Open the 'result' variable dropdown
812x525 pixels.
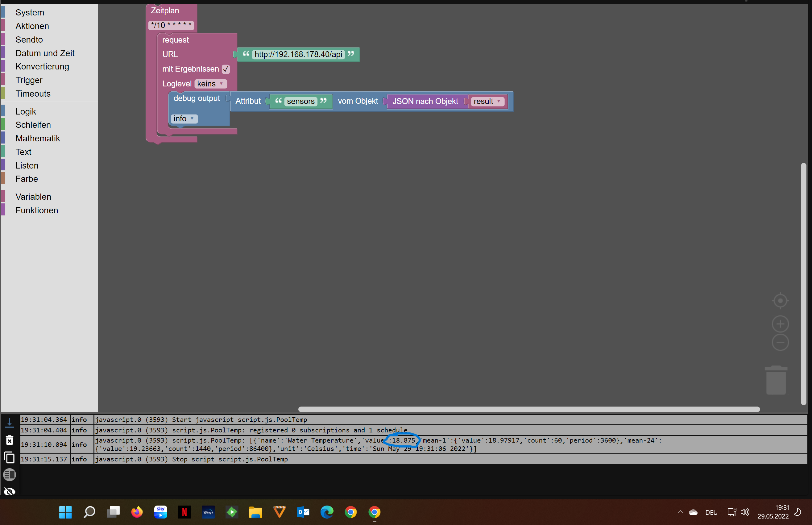[x=487, y=102]
